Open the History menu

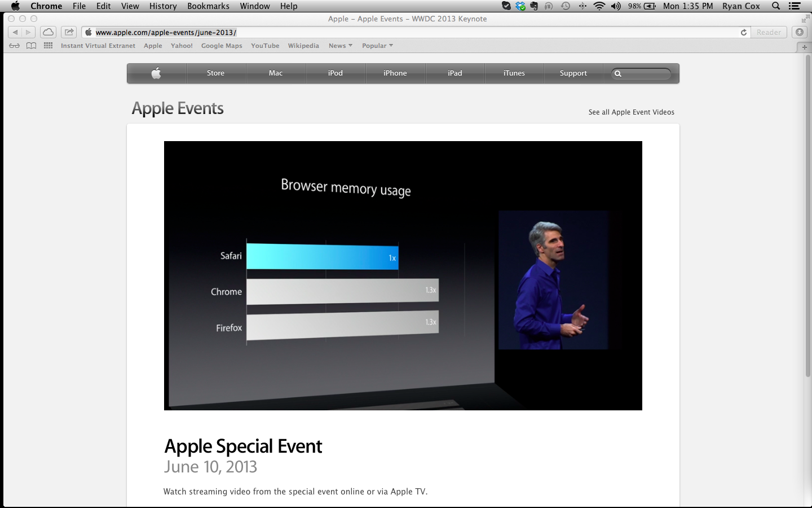163,6
